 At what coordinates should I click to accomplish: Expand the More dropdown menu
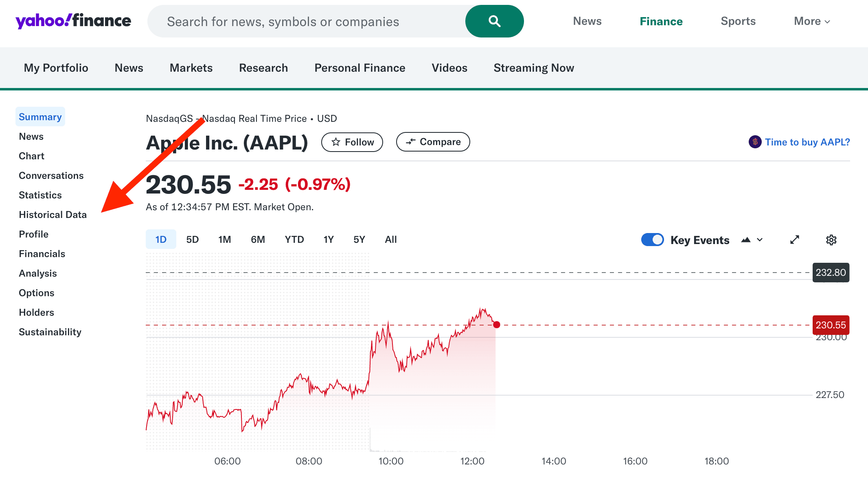click(x=812, y=21)
